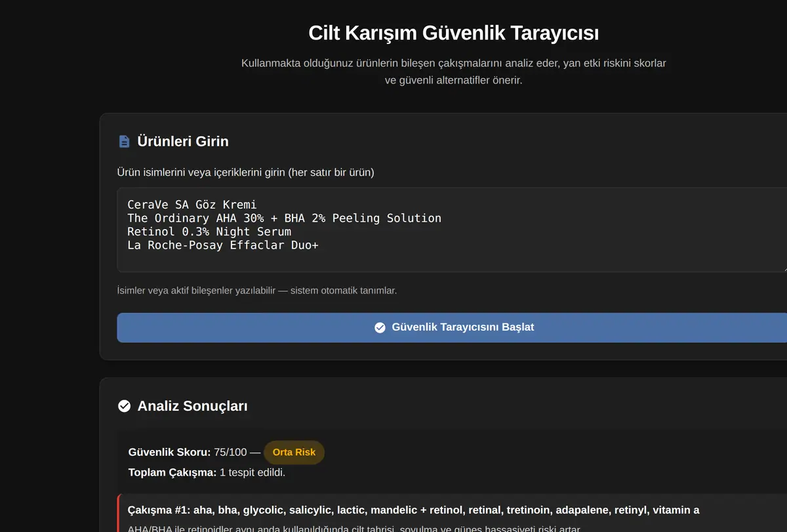The width and height of the screenshot is (787, 532).
Task: Click the textarea instruction label about each line
Action: pos(245,172)
